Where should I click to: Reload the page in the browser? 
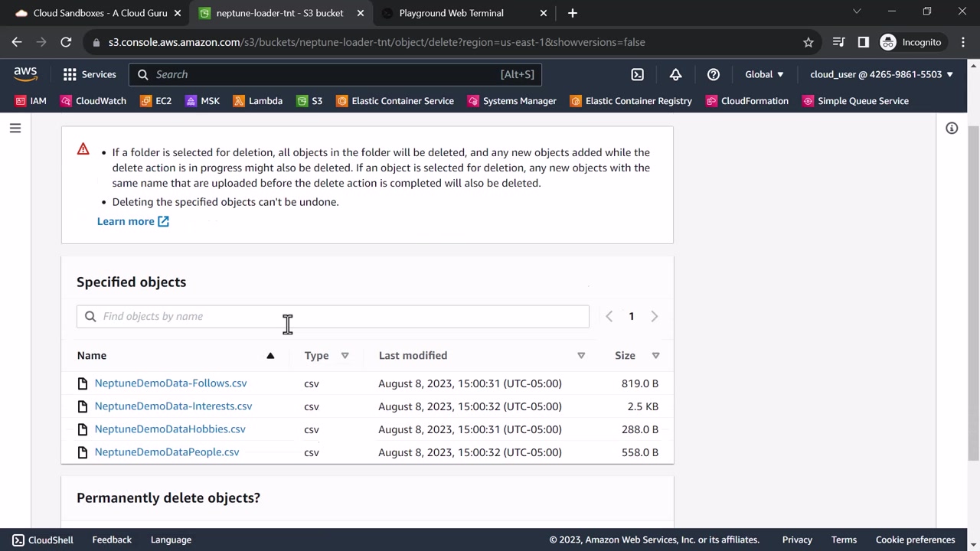[x=66, y=42]
